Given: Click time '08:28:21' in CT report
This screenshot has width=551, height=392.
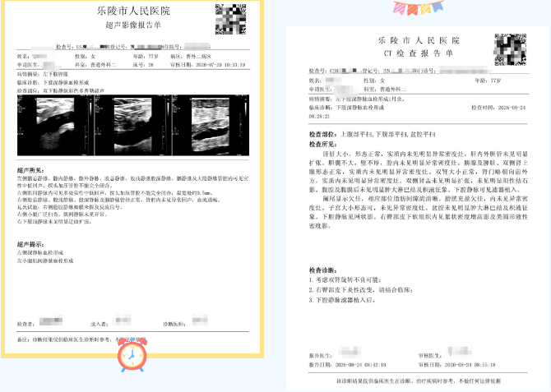Looking at the screenshot, I should coord(319,116).
